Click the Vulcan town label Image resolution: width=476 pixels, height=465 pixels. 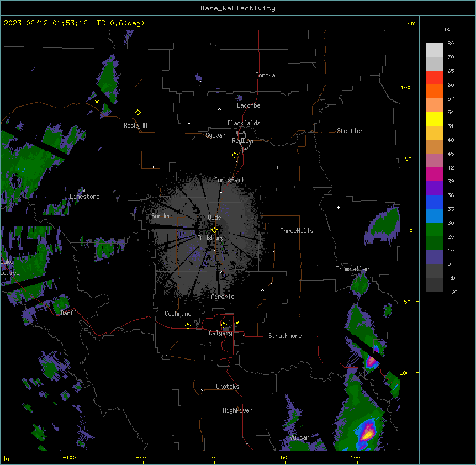point(299,437)
